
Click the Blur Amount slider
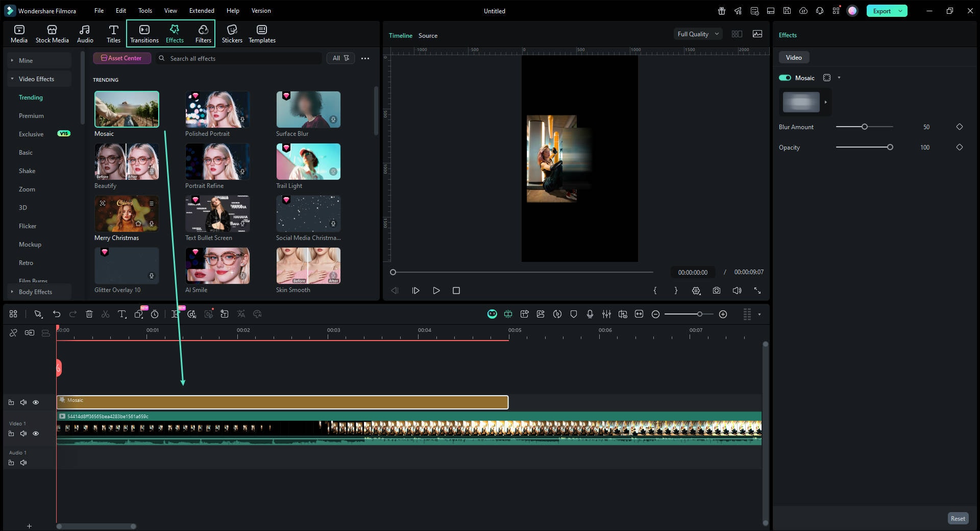pyautogui.click(x=864, y=127)
